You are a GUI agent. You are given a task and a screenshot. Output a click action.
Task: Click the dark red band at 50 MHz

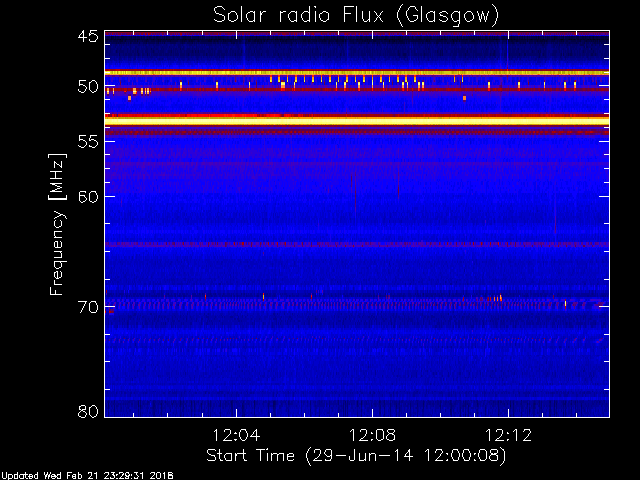click(357, 89)
